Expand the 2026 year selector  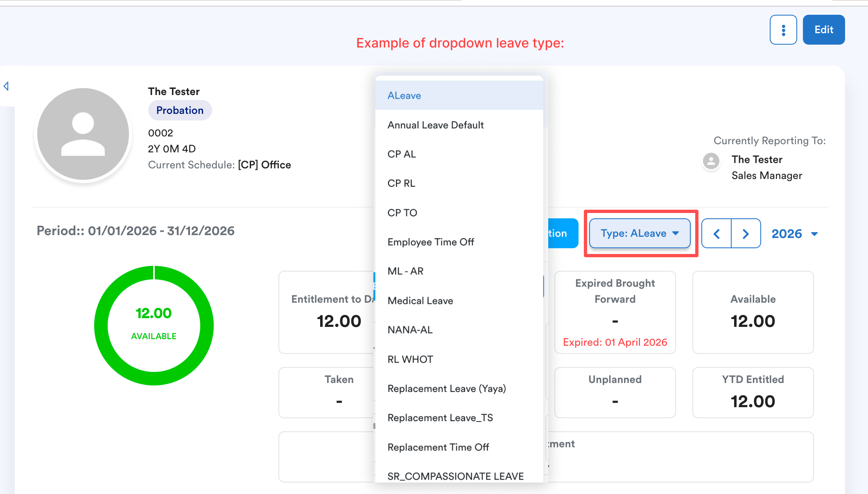[x=794, y=233]
